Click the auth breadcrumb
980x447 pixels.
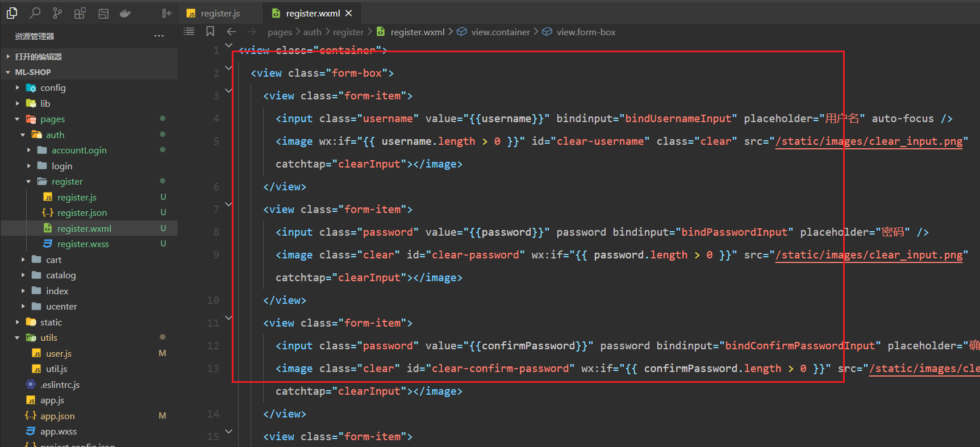point(312,32)
